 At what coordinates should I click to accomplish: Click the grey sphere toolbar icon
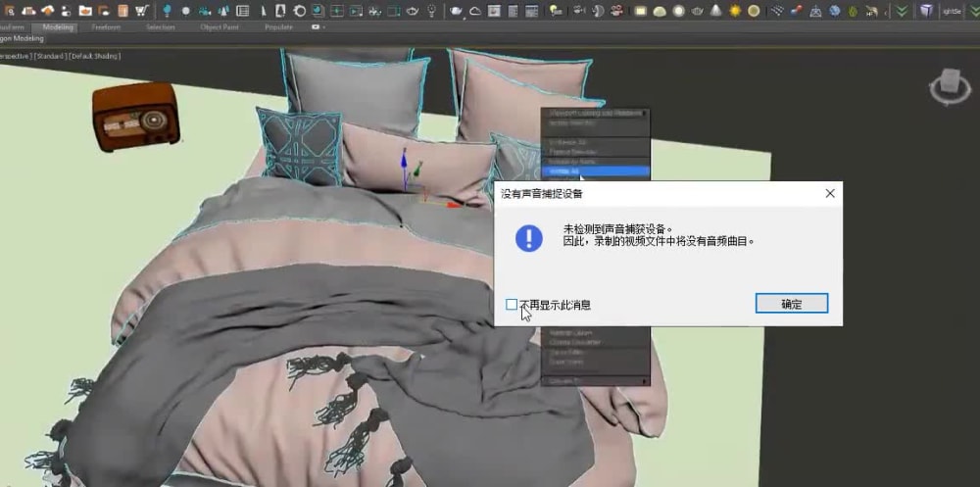coord(185,11)
